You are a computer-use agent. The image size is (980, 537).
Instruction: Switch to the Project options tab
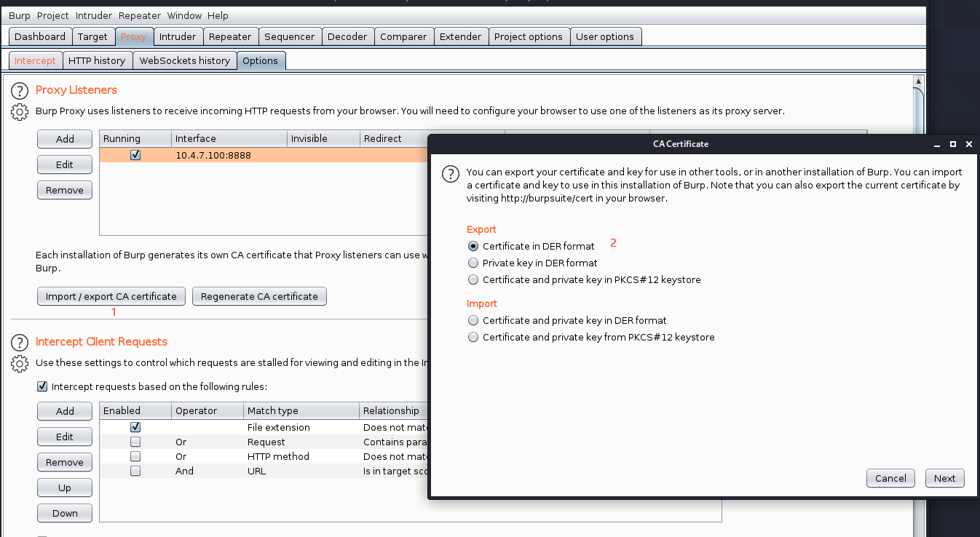point(529,36)
